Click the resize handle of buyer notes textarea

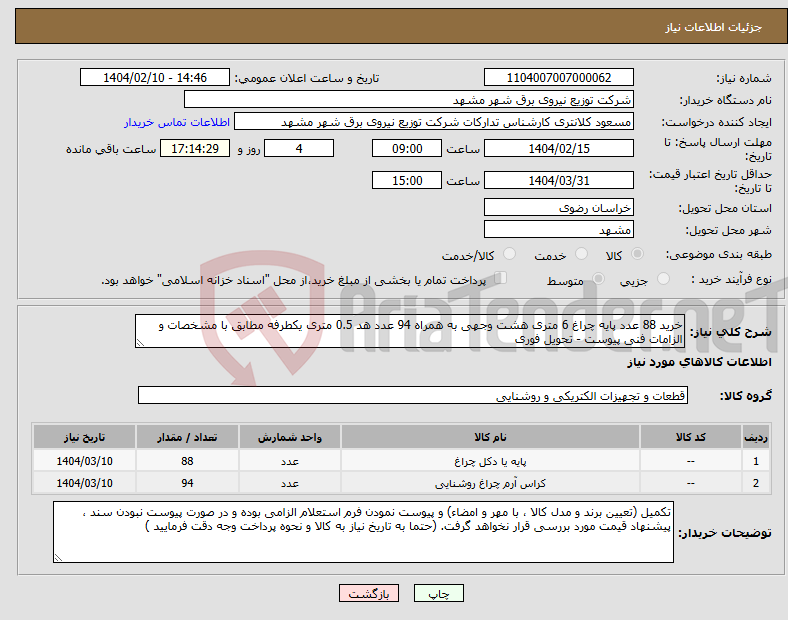58,557
